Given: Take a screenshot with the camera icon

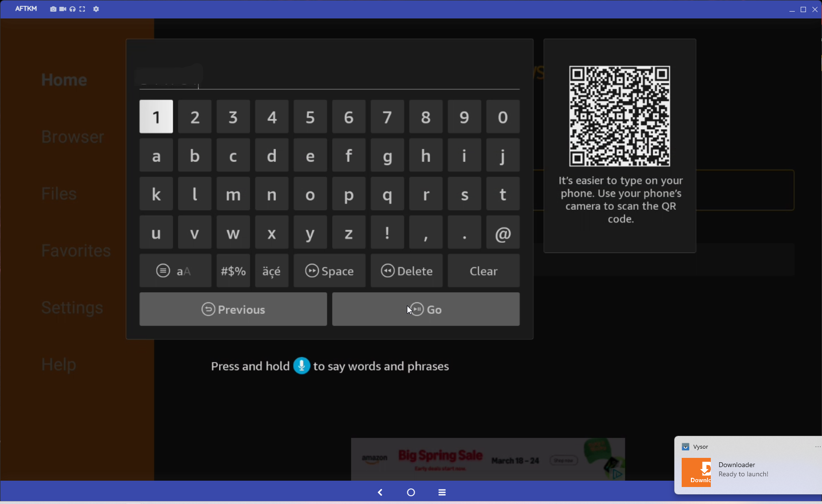Looking at the screenshot, I should [53, 9].
